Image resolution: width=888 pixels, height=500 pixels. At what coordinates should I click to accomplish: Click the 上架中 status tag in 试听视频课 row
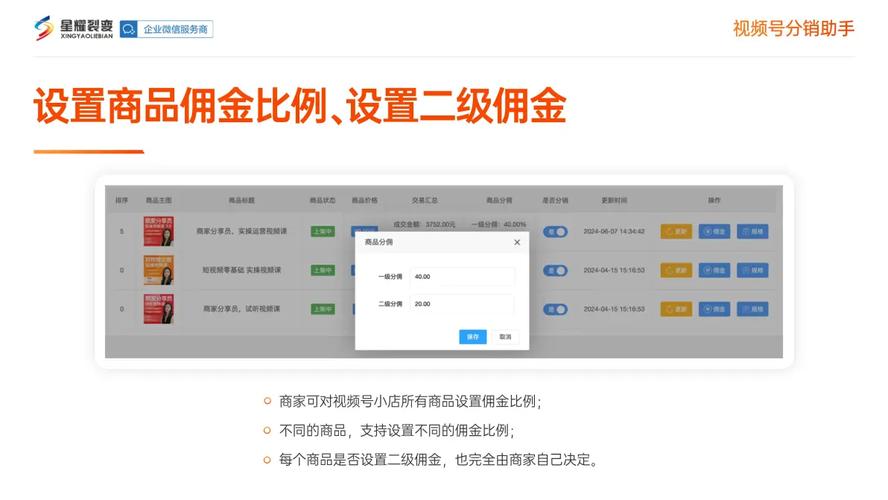tap(323, 309)
